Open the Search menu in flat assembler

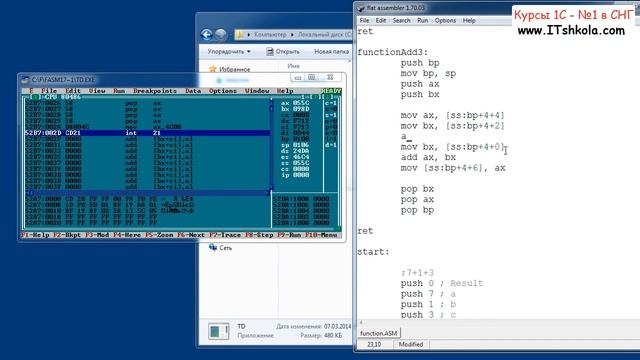point(401,20)
